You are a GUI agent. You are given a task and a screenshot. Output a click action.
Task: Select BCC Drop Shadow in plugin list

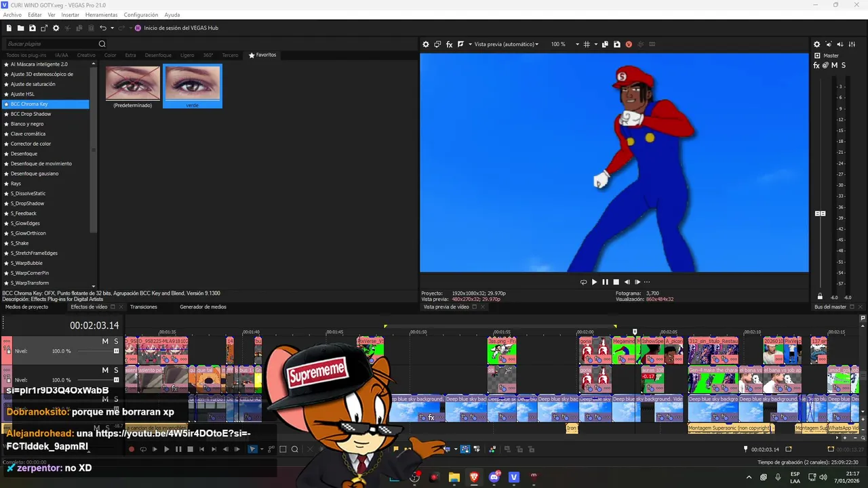pyautogui.click(x=31, y=114)
